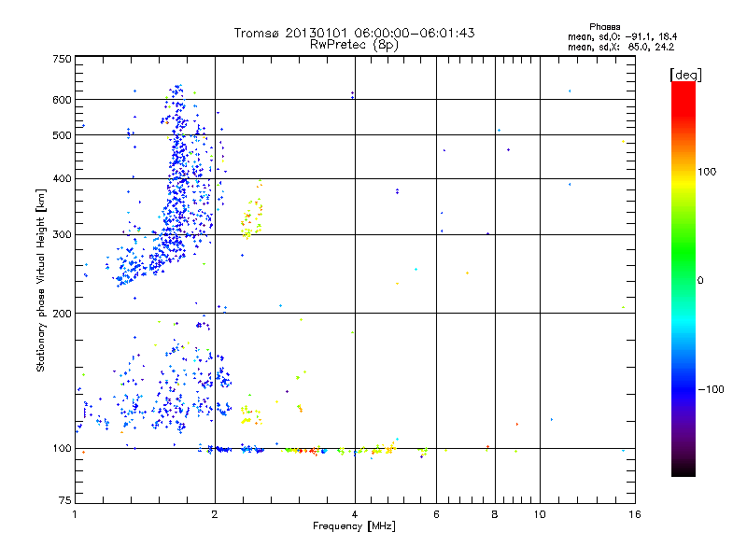
Task: Click the y-axis "600" tick label
Action: (62, 100)
